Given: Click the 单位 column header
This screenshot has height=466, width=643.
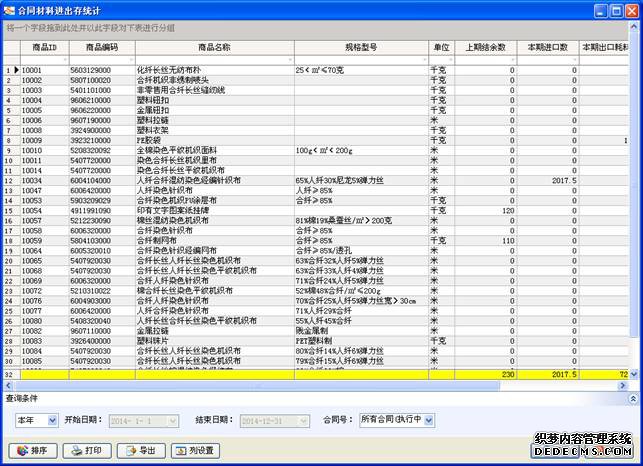Looking at the screenshot, I should (x=440, y=47).
